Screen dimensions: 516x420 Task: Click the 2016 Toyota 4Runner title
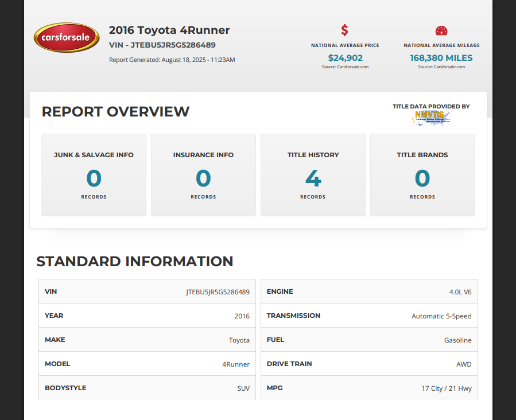pyautogui.click(x=169, y=30)
